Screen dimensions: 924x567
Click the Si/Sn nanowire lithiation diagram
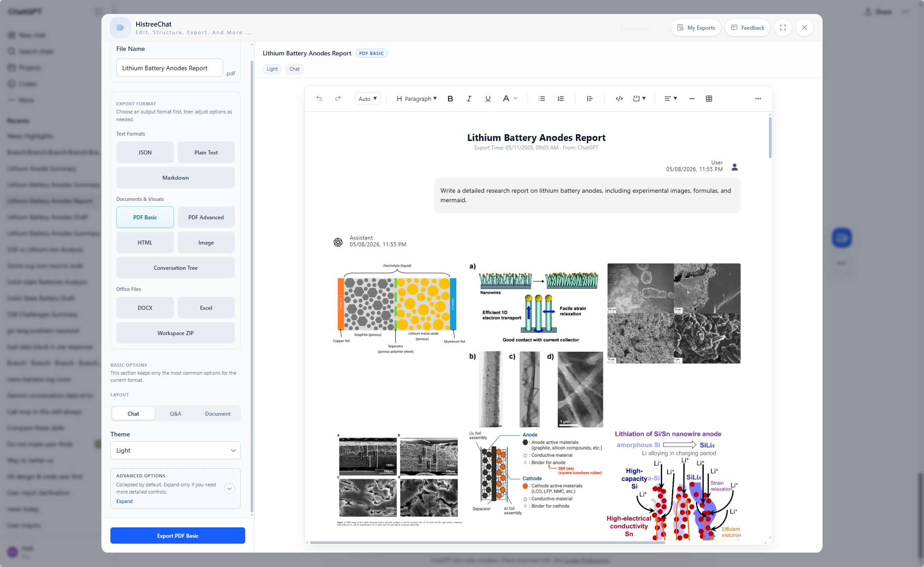pos(673,485)
